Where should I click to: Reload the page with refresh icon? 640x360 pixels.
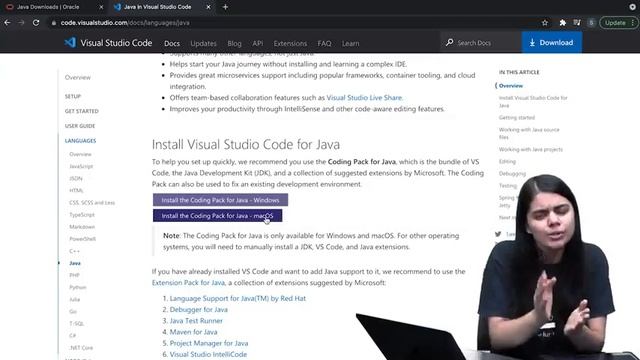[36, 23]
